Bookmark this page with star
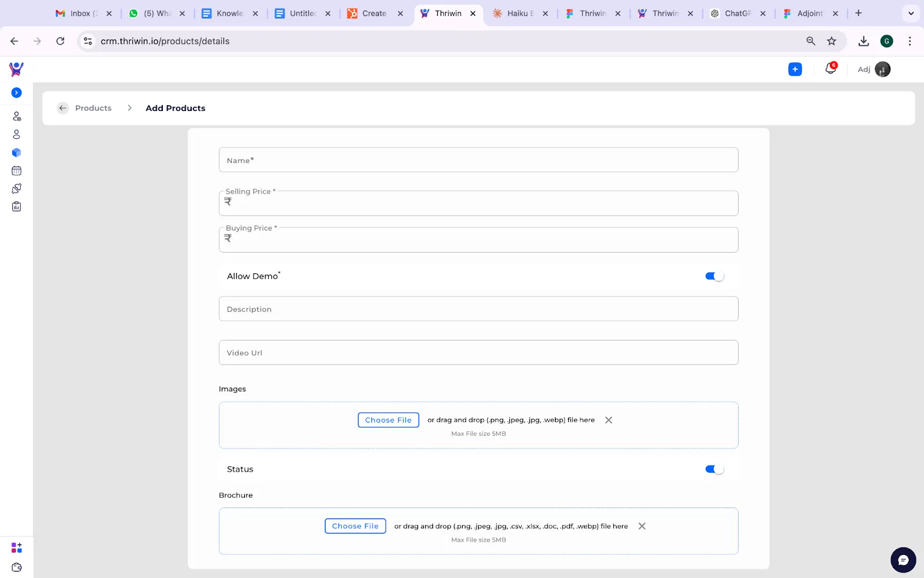The image size is (924, 578). (832, 41)
